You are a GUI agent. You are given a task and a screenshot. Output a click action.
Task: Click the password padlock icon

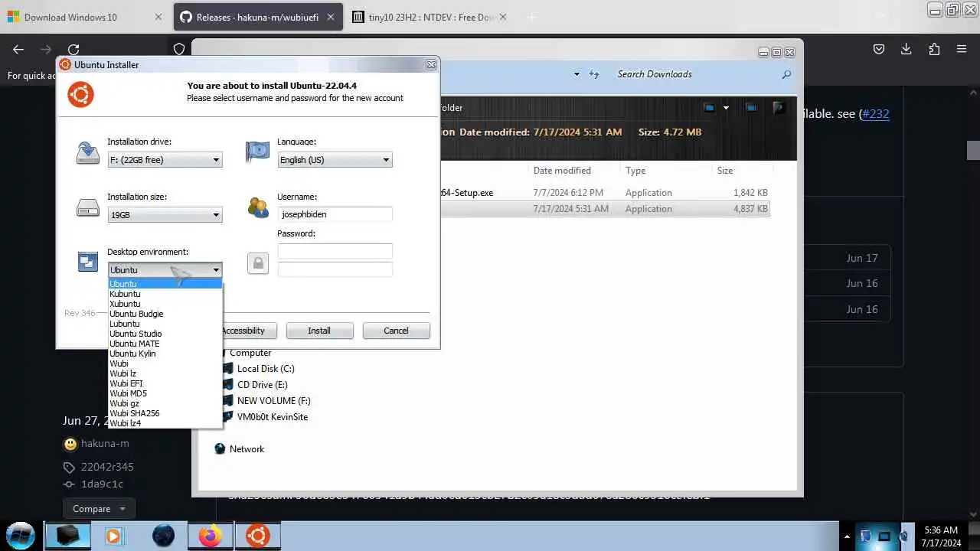click(x=258, y=263)
